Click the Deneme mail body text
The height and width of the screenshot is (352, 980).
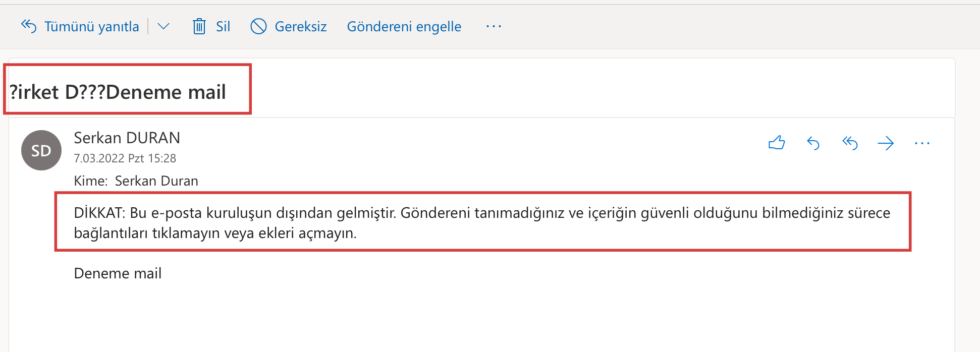click(118, 273)
